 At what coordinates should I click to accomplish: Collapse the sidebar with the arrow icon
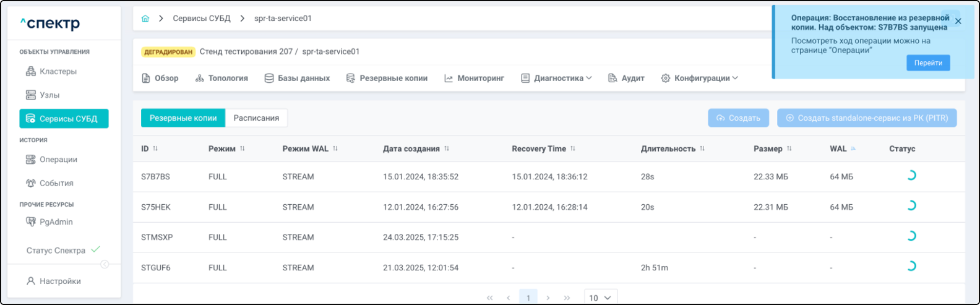(105, 265)
